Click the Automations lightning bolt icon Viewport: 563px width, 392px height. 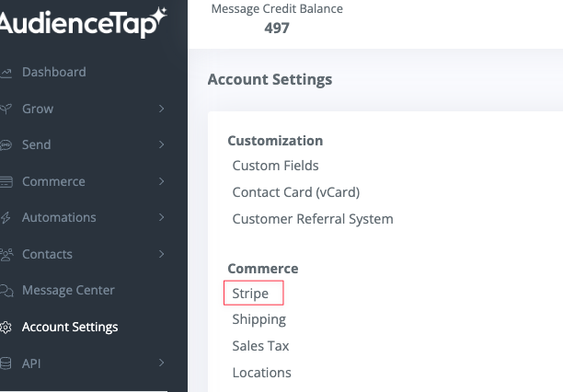tap(6, 218)
